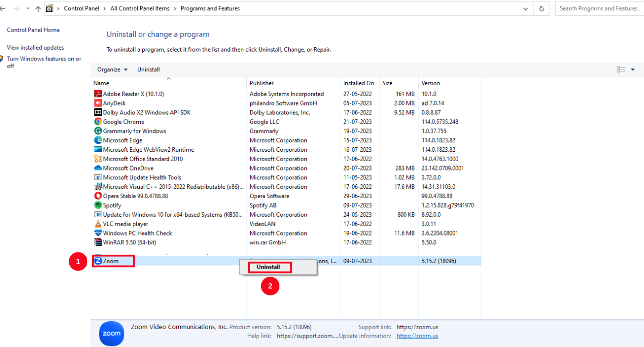Select the VideoLAN publisher cell

[263, 224]
